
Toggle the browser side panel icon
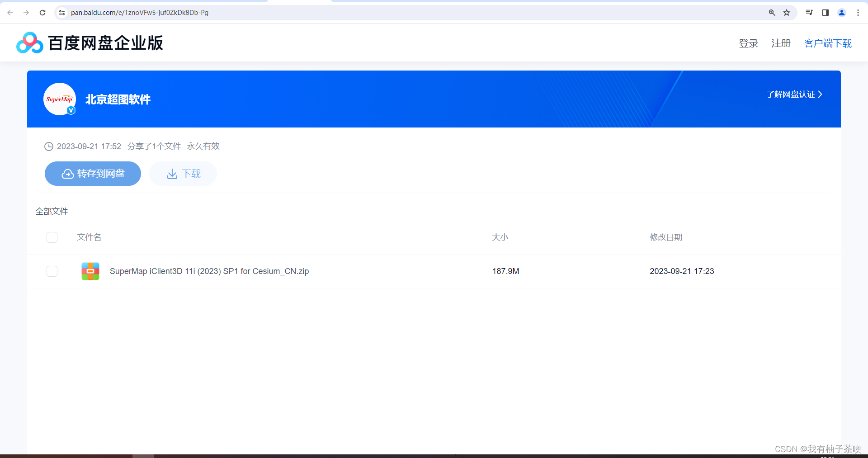pyautogui.click(x=826, y=13)
